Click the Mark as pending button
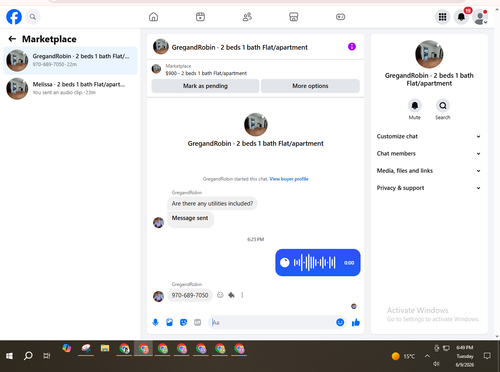The width and height of the screenshot is (500, 372). click(205, 86)
